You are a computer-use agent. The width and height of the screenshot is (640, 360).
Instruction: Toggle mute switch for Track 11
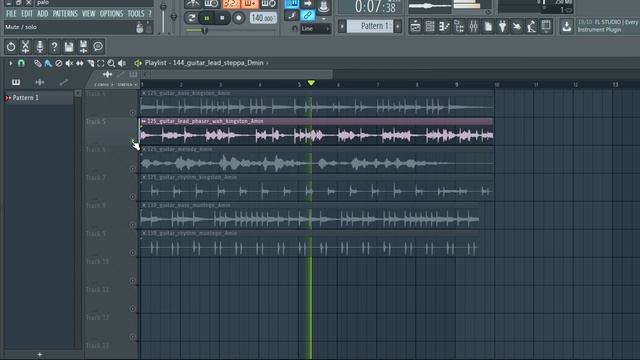132,309
